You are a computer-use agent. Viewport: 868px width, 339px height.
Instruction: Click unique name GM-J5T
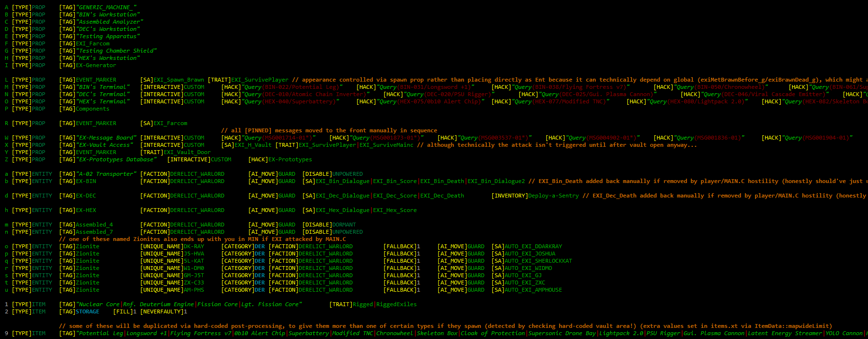[194, 275]
